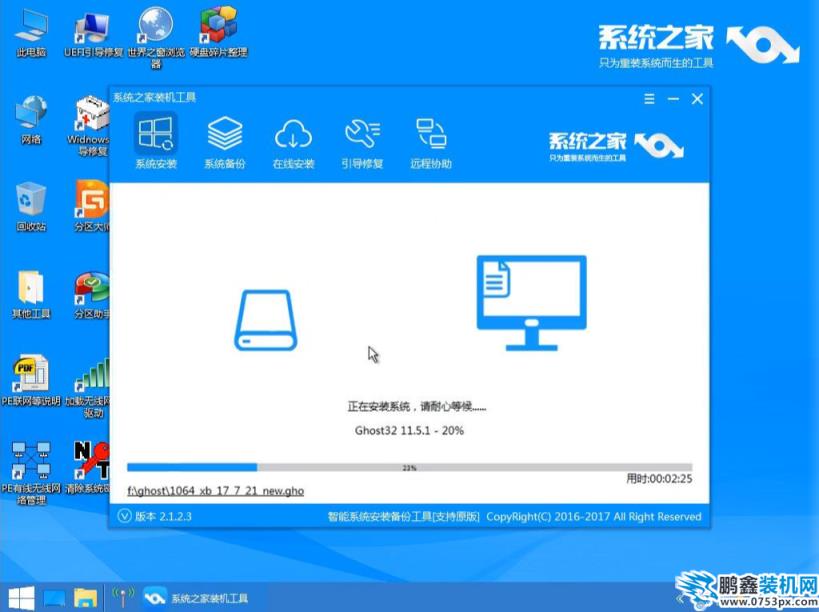This screenshot has height=612, width=819.
Task: Open the 网络 desktop icon
Action: (x=31, y=120)
